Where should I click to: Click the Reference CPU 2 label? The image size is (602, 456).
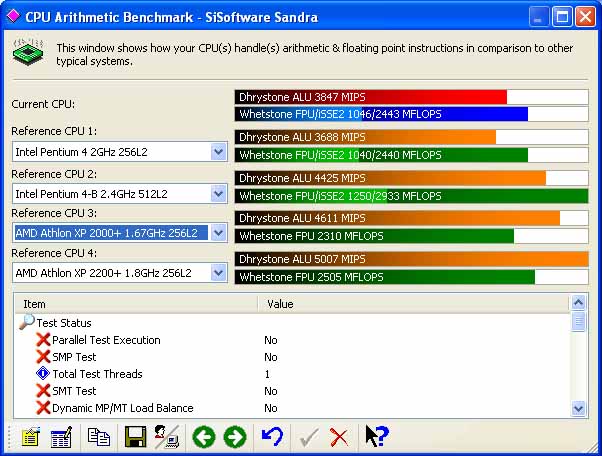54,174
